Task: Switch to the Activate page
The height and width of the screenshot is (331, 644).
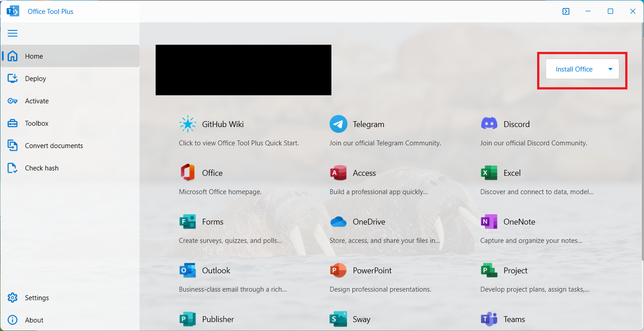Action: point(70,101)
